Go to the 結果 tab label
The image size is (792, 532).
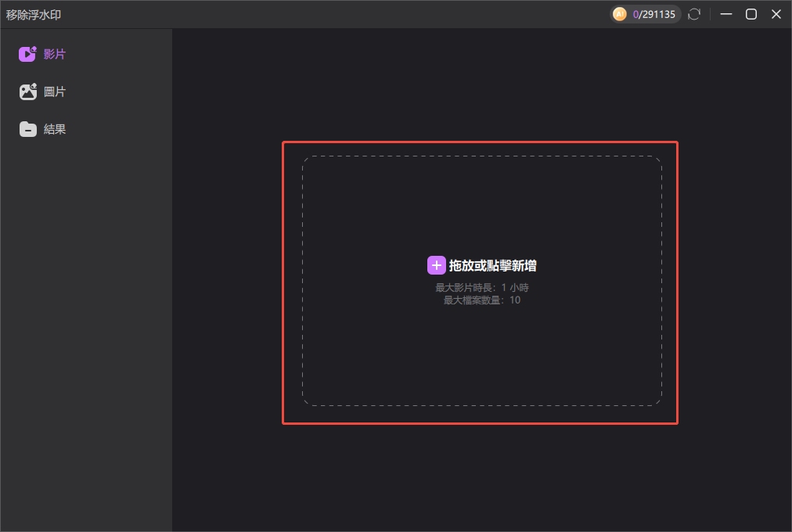[x=55, y=129]
